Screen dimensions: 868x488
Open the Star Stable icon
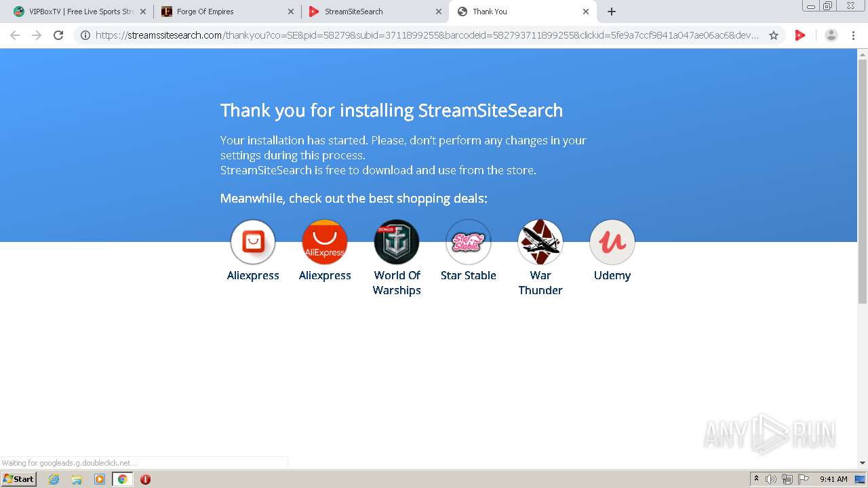tap(469, 242)
